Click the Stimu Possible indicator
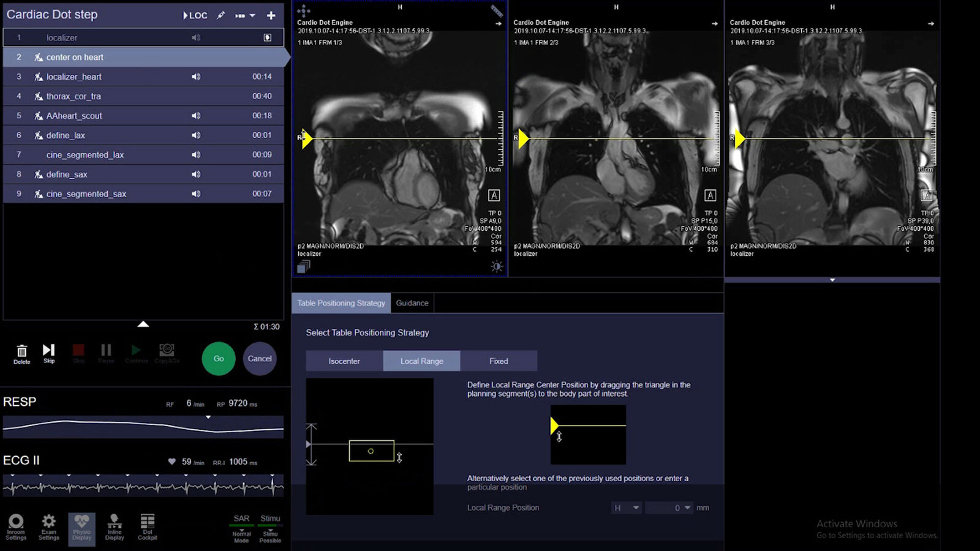Screen dimensions: 980x551 pyautogui.click(x=270, y=528)
